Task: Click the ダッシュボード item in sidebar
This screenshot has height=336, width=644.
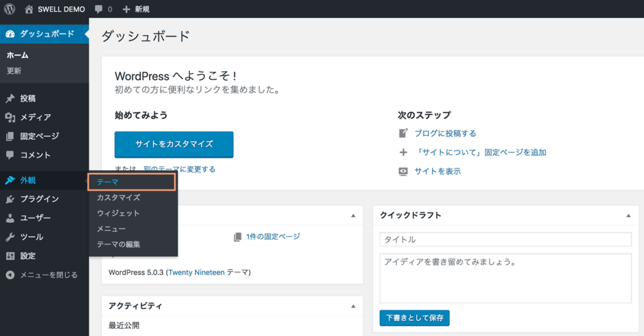Action: click(45, 34)
